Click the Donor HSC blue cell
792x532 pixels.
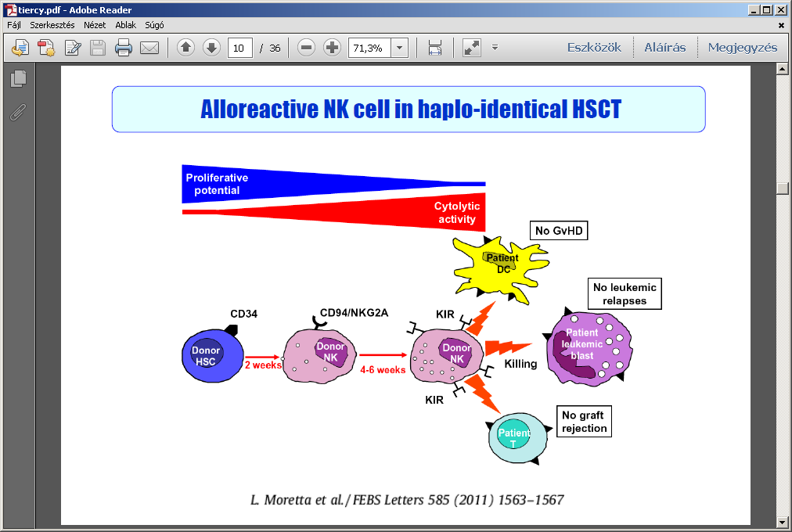tap(212, 356)
